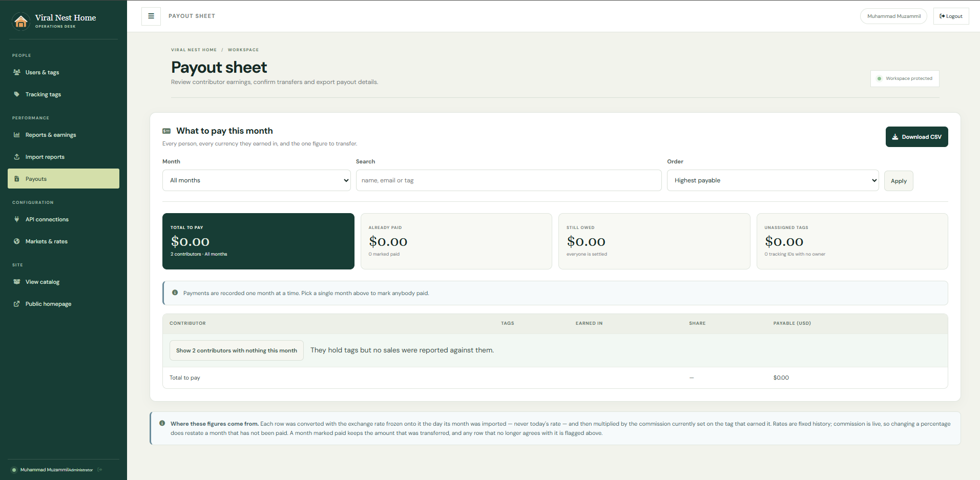Download the payout CSV
980x480 pixels.
(917, 137)
